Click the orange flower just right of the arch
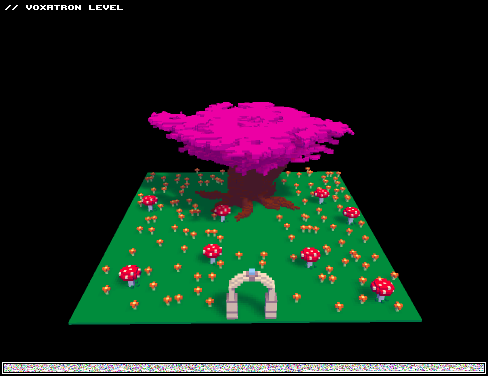The image size is (488, 376). [x=297, y=297]
